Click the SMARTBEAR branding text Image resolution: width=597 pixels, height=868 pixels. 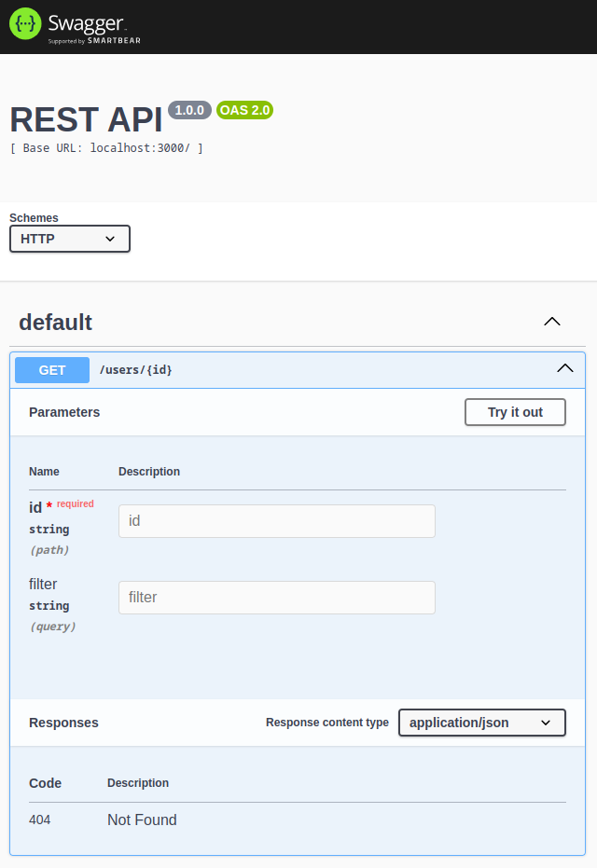tap(114, 41)
